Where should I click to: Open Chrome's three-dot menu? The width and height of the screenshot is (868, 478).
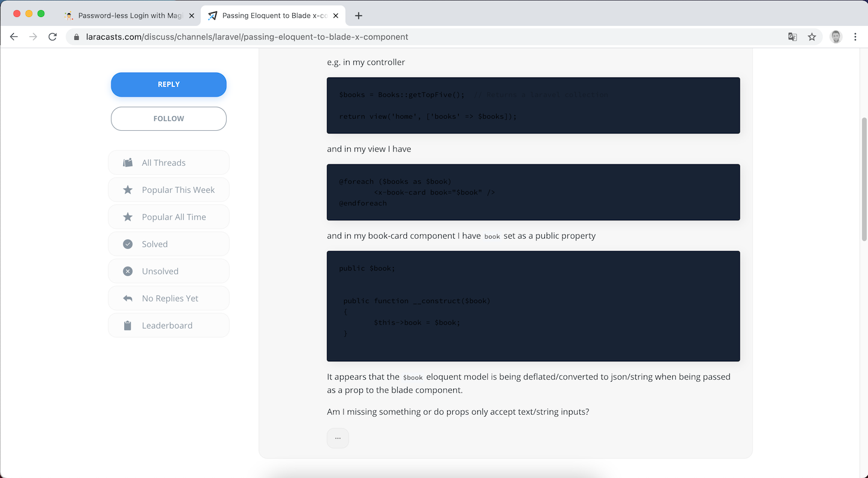(x=855, y=37)
